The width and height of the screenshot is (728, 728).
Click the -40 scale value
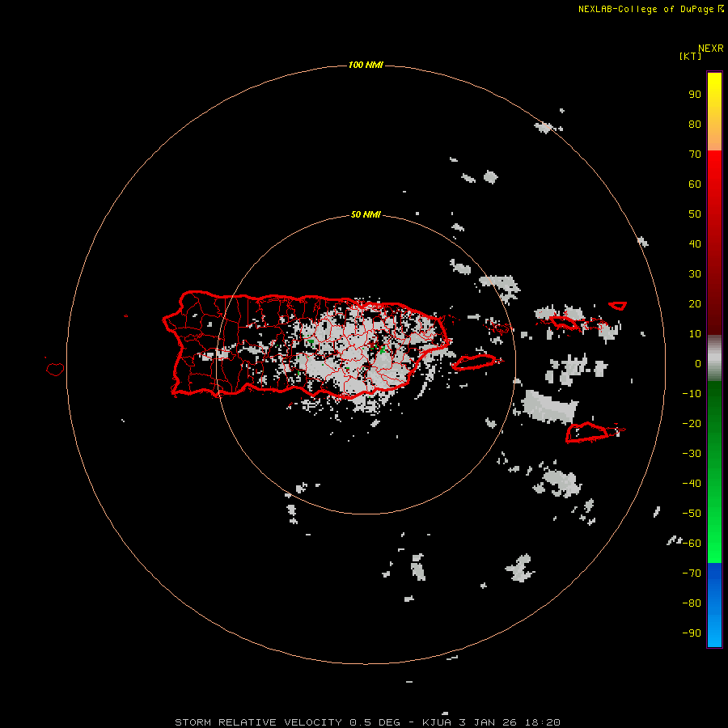[692, 484]
